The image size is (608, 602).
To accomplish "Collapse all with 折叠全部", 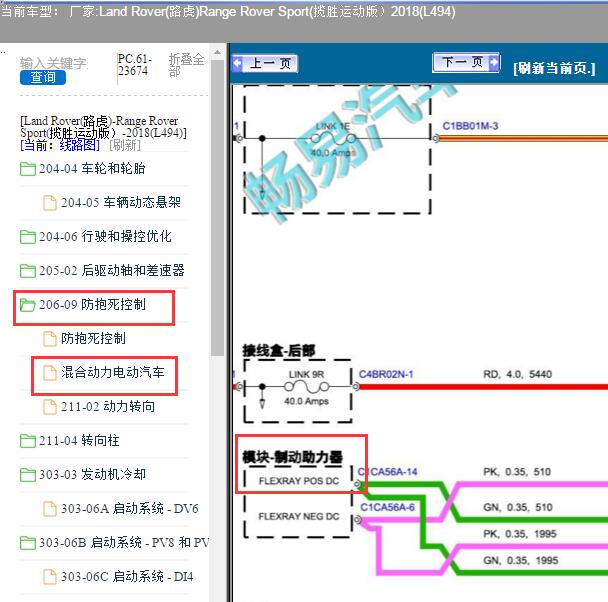I will [186, 65].
